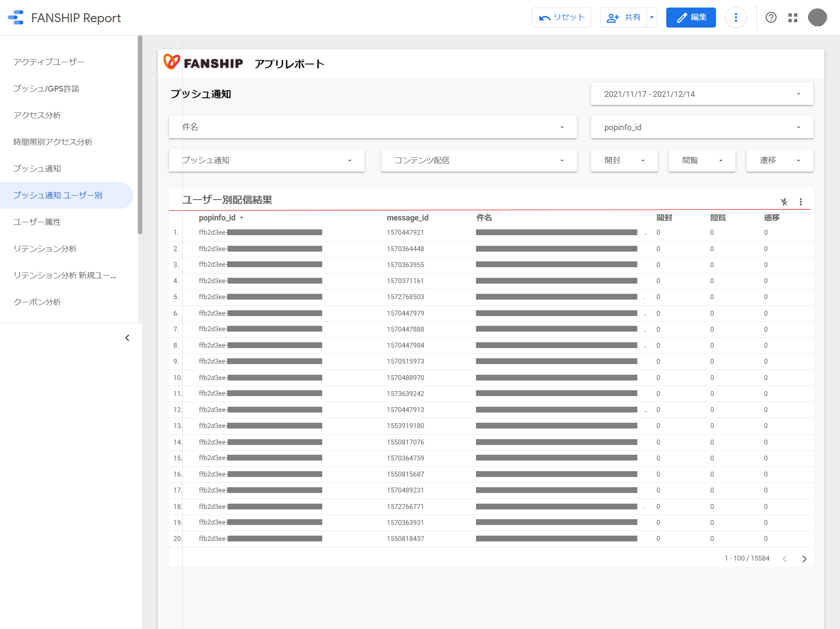Select プッシュ通知 ユーザー別 in sidebar
This screenshot has width=840, height=629.
(x=67, y=195)
